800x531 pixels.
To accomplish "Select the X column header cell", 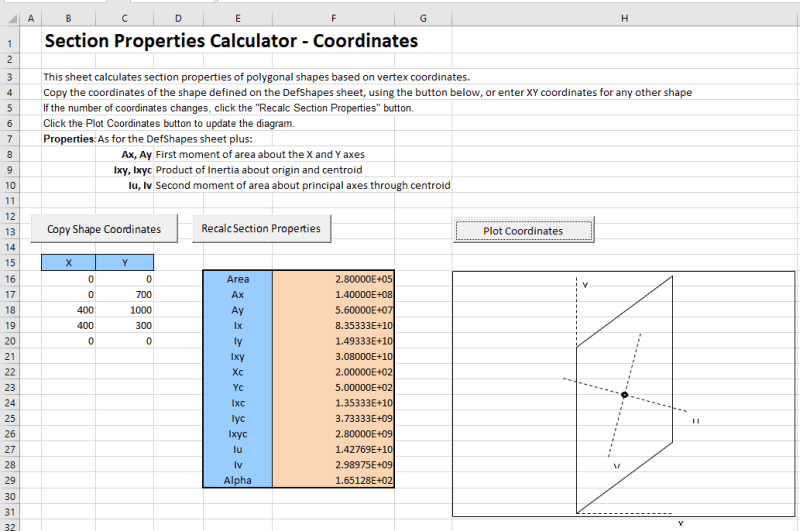I will pos(68,263).
